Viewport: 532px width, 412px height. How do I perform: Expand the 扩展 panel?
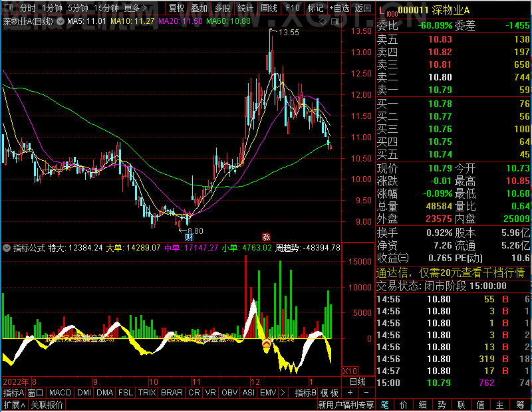(x=15, y=405)
